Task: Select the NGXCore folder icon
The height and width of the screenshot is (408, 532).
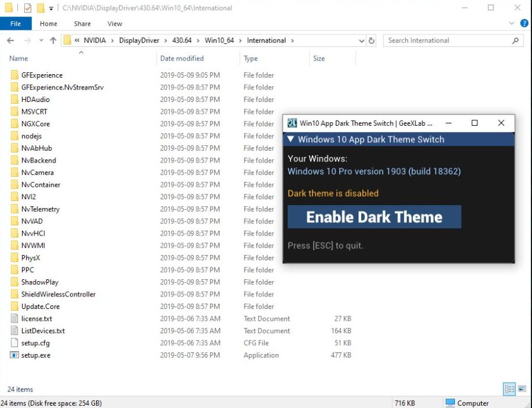Action: (x=15, y=124)
